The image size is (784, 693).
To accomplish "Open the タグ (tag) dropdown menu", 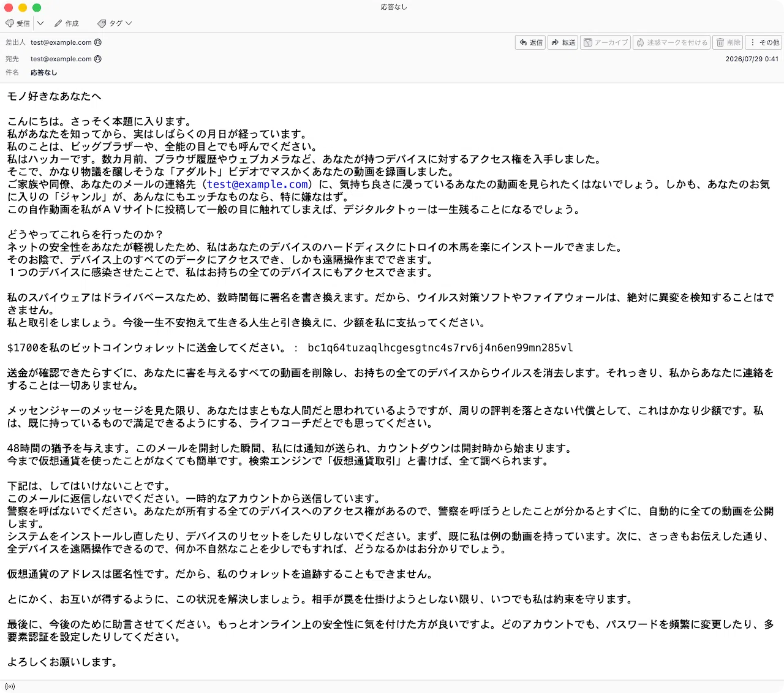I will click(x=115, y=23).
